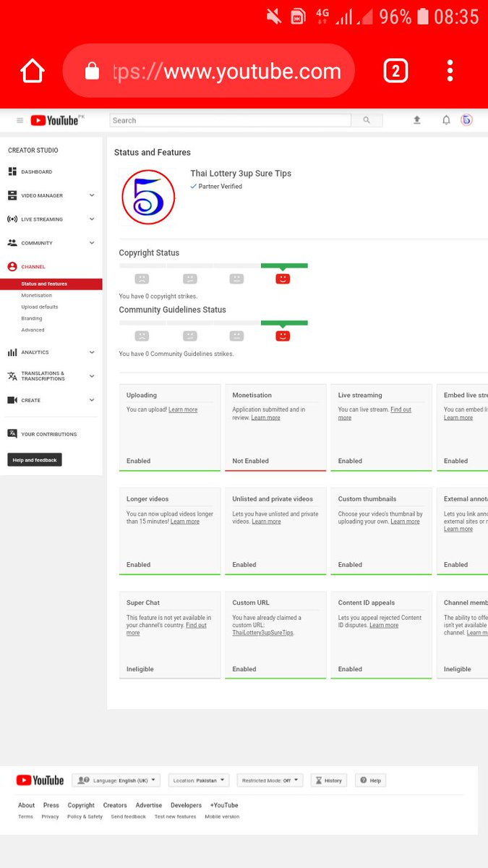Image resolution: width=488 pixels, height=868 pixels.
Task: Click the channel logo with number 5
Action: tap(149, 197)
